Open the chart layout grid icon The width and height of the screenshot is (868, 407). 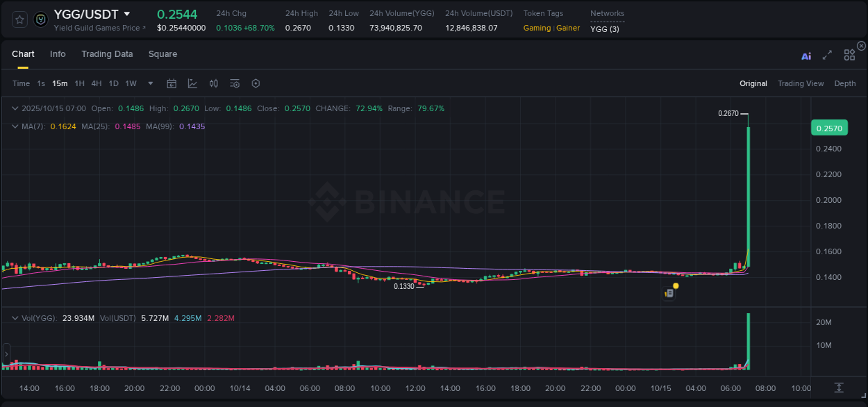(849, 55)
